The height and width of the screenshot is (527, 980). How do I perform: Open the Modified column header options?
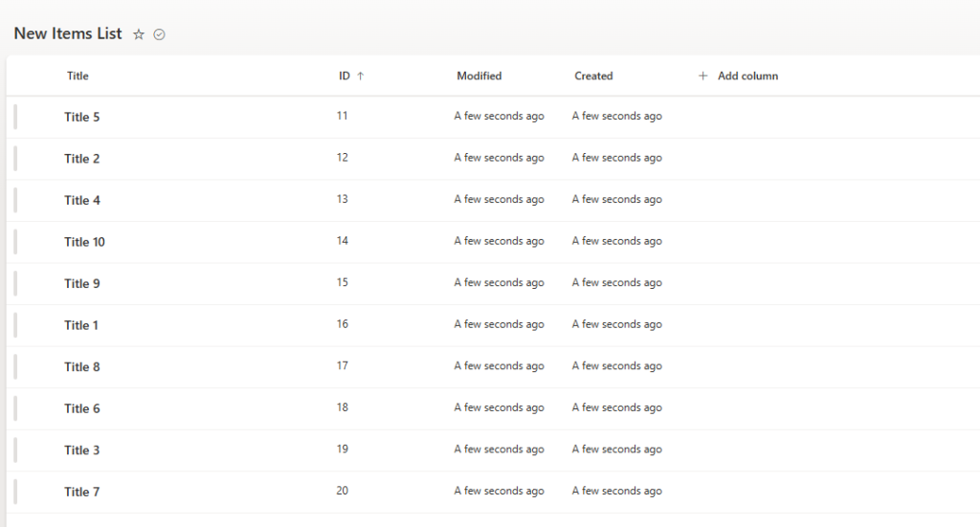click(479, 77)
